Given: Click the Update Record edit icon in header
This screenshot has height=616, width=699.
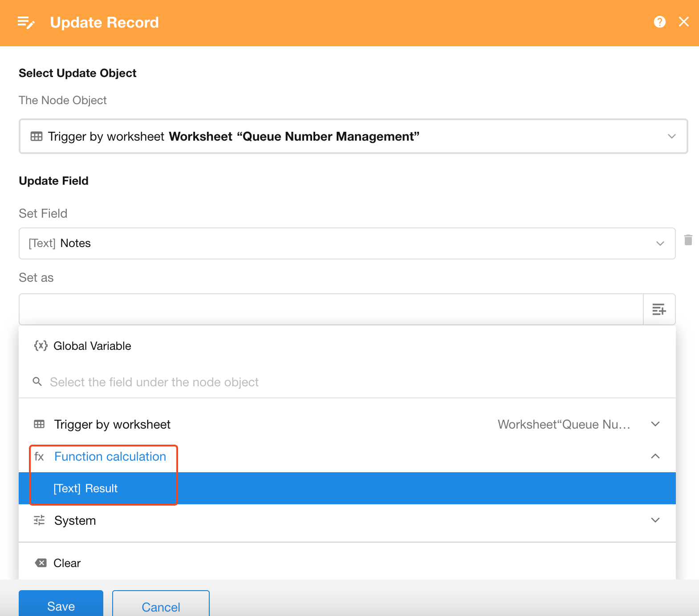Looking at the screenshot, I should [26, 22].
